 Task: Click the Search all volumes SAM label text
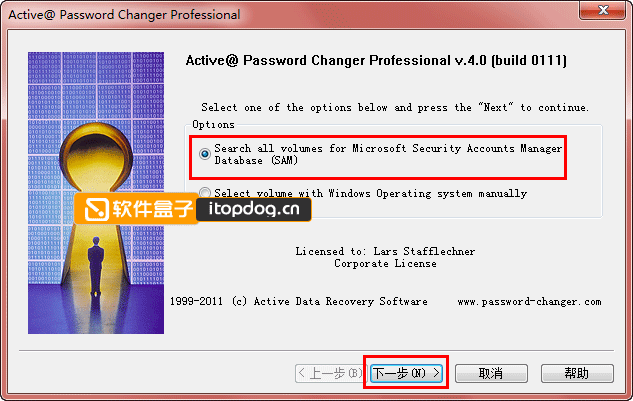(388, 154)
